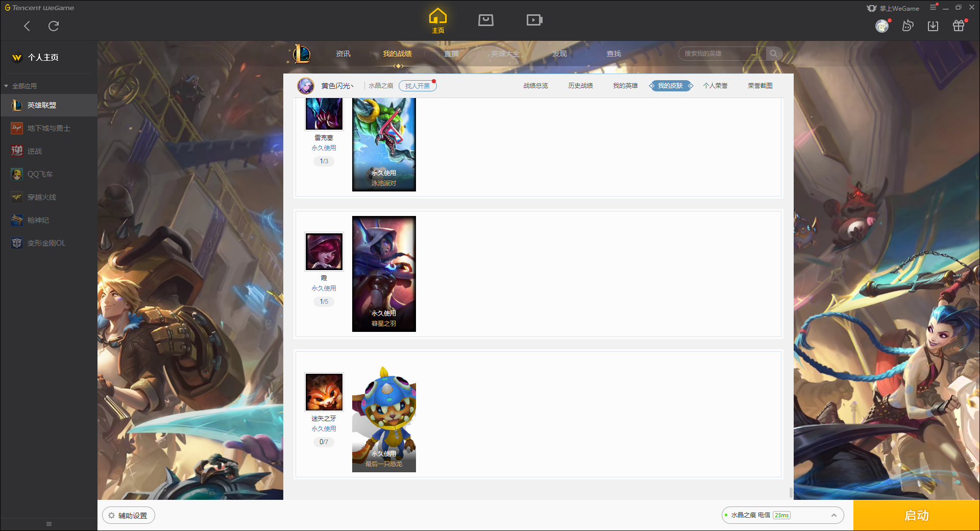This screenshot has width=980, height=531.
Task: Open the download manager icon
Action: (x=933, y=26)
